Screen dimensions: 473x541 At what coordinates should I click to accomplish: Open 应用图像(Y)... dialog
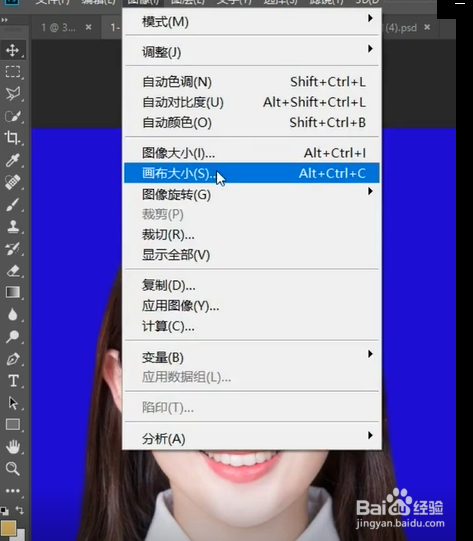tap(252, 306)
